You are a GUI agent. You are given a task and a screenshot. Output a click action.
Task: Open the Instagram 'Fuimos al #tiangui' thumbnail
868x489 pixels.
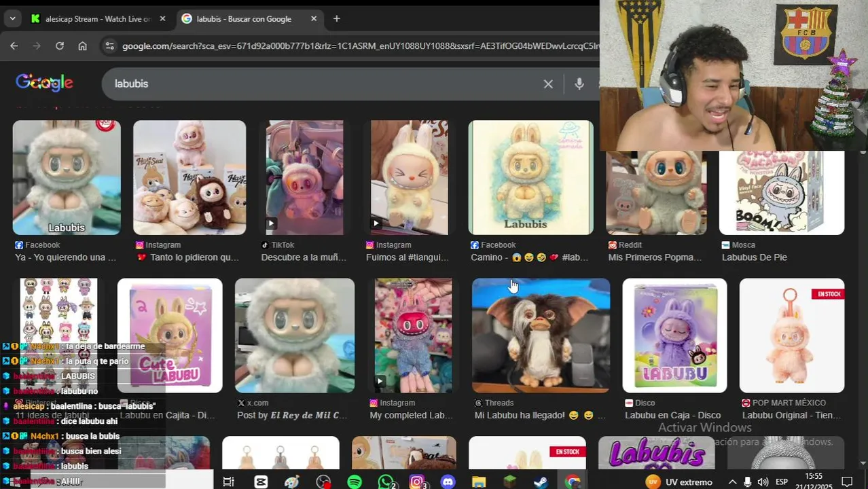[409, 177]
